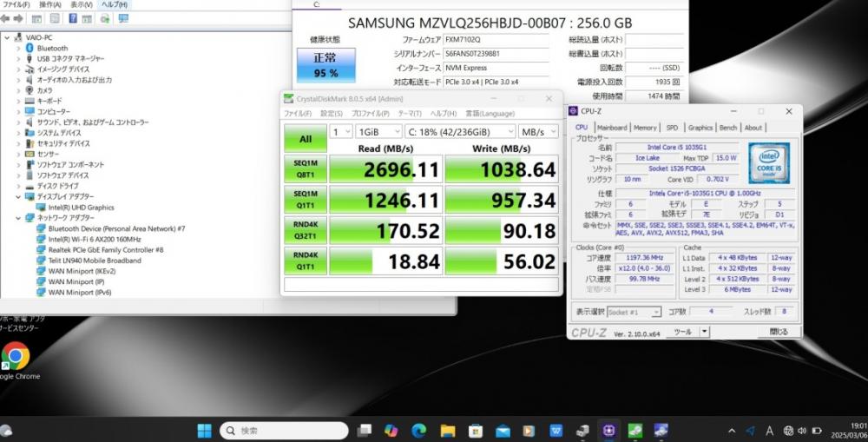This screenshot has width=868, height=442.
Task: Collapse the VAIO-PC root node
Action: (x=7, y=37)
